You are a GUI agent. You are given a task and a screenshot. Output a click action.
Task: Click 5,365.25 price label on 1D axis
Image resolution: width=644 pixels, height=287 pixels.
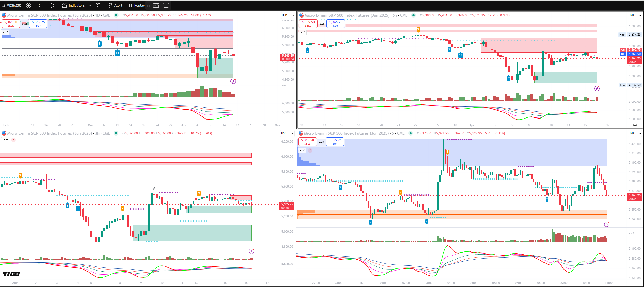click(x=288, y=57)
